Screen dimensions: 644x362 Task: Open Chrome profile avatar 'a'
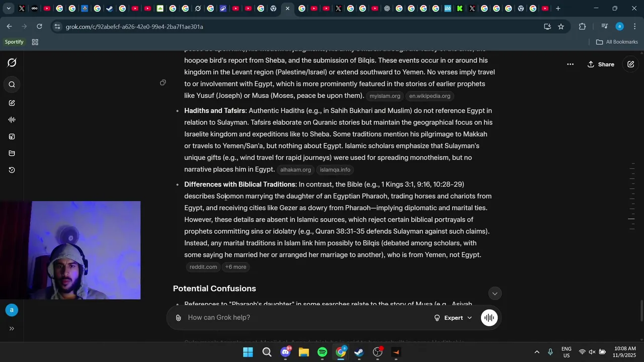[620, 27]
